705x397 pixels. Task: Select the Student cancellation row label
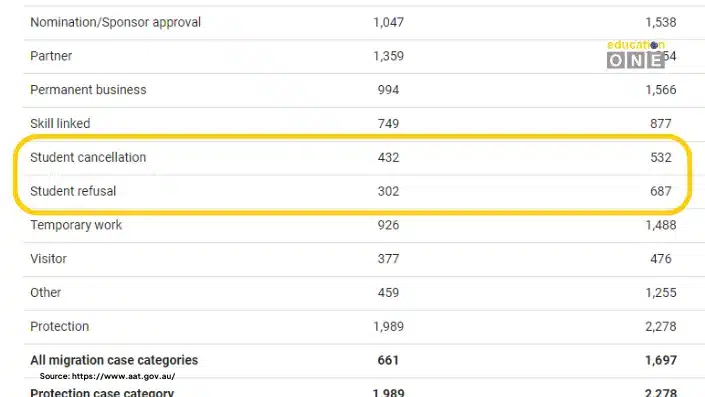pos(88,157)
